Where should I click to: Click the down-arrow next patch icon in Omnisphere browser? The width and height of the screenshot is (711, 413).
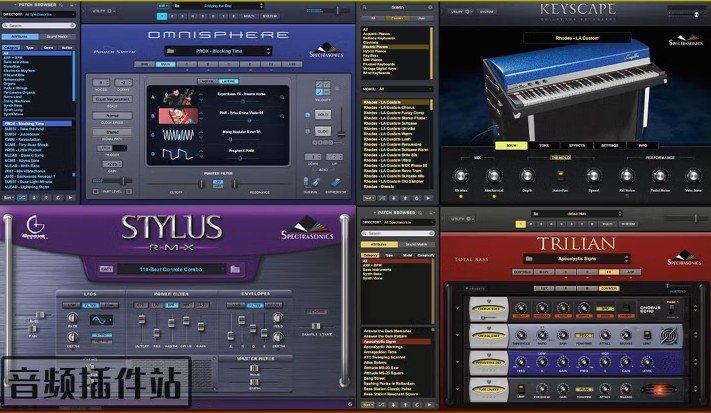(x=34, y=198)
